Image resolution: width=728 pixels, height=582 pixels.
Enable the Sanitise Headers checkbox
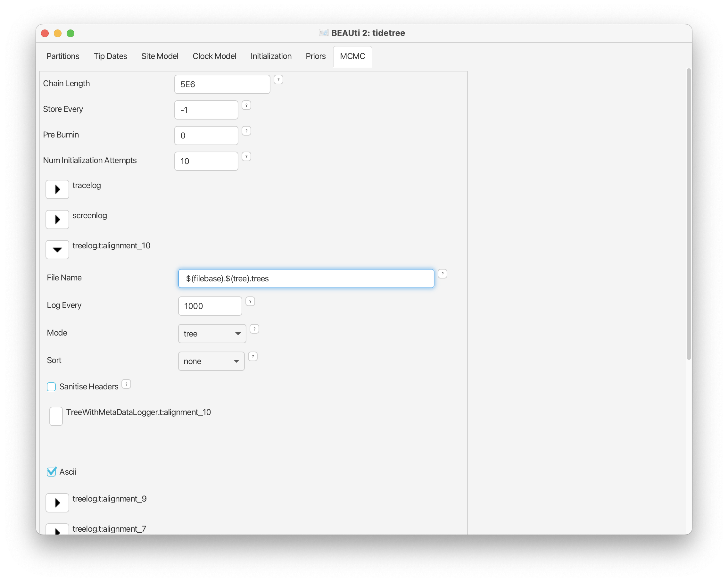[51, 387]
